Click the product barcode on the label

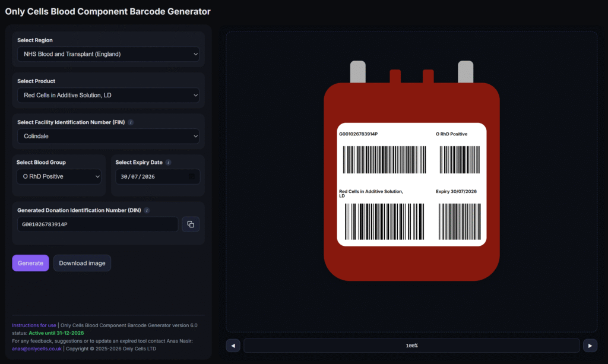[384, 221]
